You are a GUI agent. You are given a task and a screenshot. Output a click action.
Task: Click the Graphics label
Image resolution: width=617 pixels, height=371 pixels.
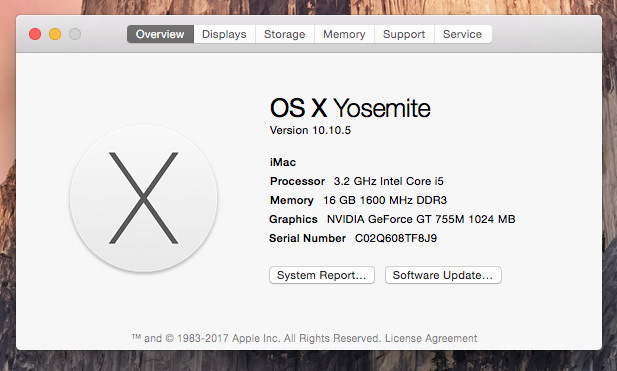[294, 219]
